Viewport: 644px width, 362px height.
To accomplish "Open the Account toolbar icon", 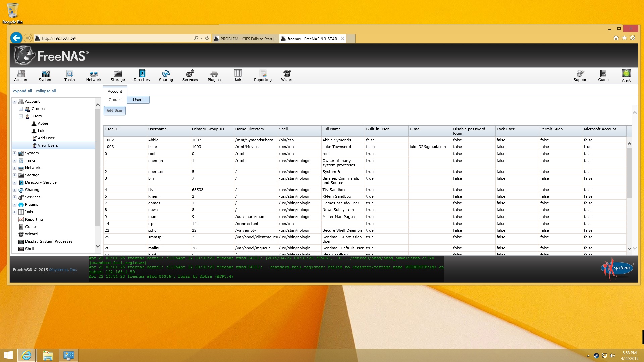I will tap(21, 76).
